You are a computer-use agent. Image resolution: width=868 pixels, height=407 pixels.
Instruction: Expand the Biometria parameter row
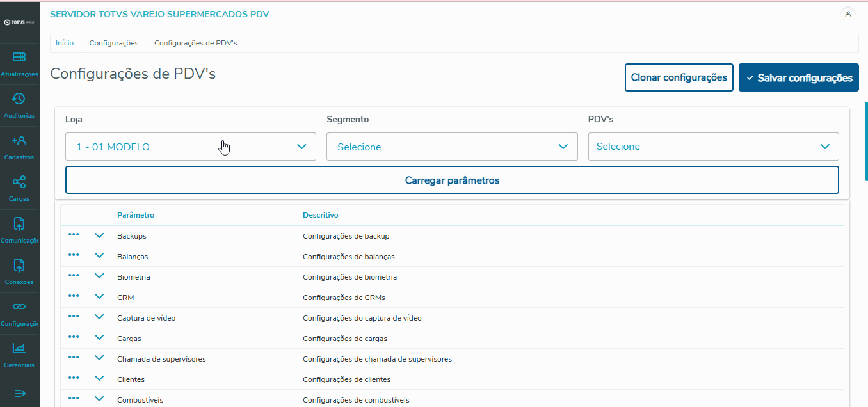tap(99, 276)
